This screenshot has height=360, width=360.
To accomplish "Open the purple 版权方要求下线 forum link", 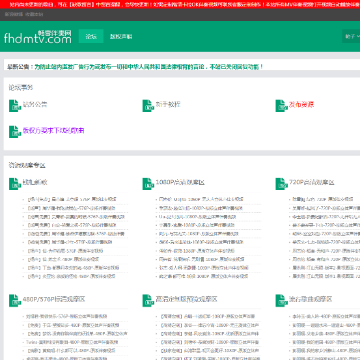I will click(53, 130).
